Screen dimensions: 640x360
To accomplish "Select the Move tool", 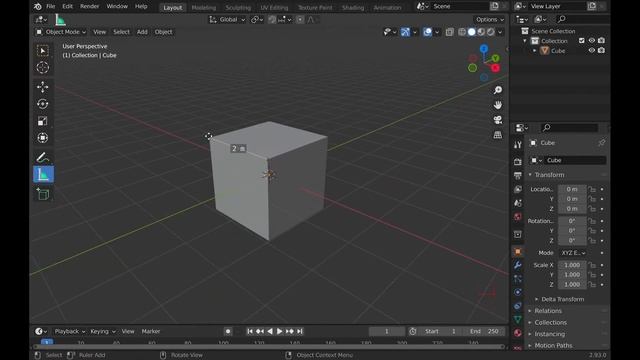I will (42, 87).
